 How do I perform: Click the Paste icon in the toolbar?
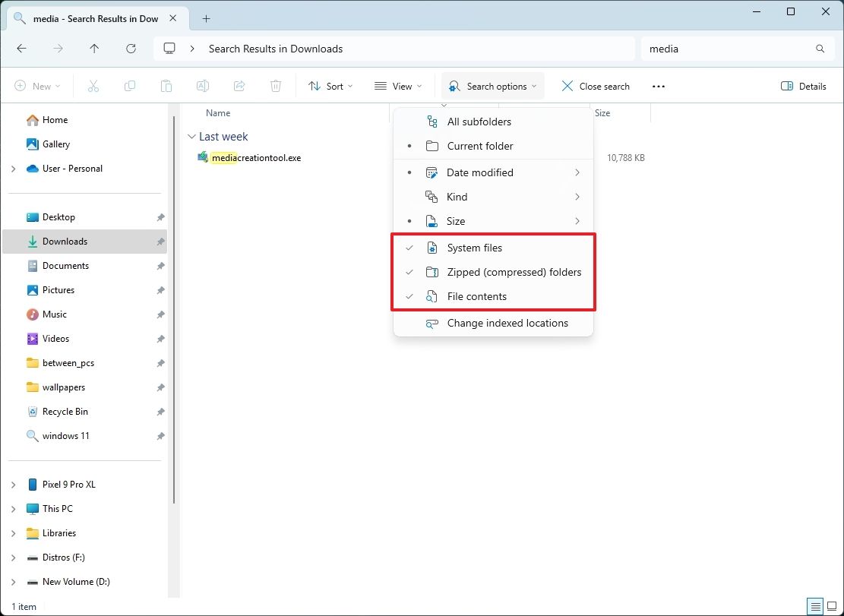pyautogui.click(x=166, y=86)
